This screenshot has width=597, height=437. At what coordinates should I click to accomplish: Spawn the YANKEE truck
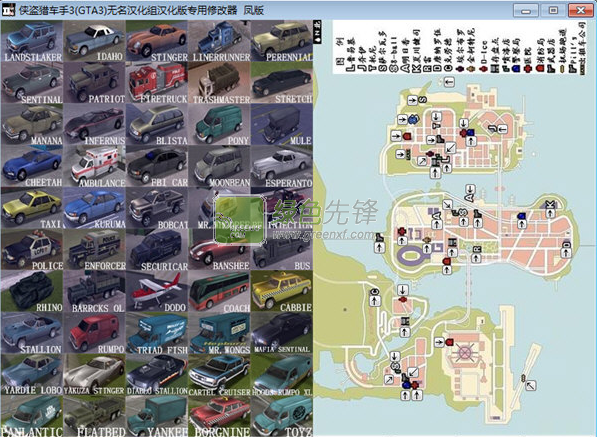click(x=157, y=416)
